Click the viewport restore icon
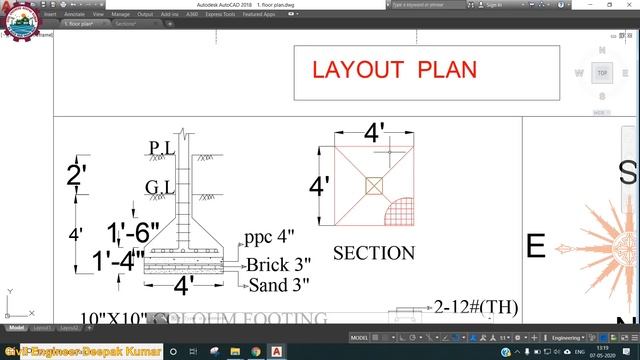Image resolution: width=640 pixels, height=360 pixels. [622, 36]
